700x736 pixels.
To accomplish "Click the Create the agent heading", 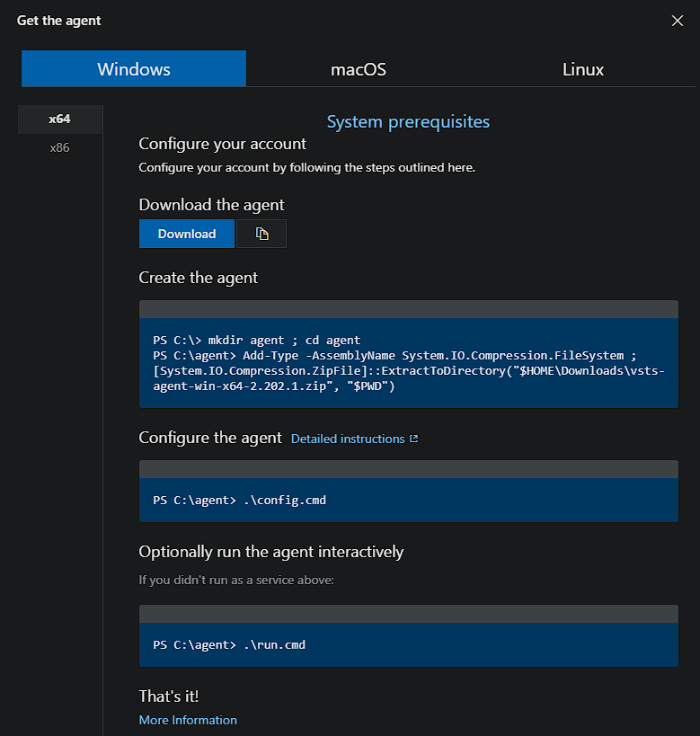I will [198, 278].
